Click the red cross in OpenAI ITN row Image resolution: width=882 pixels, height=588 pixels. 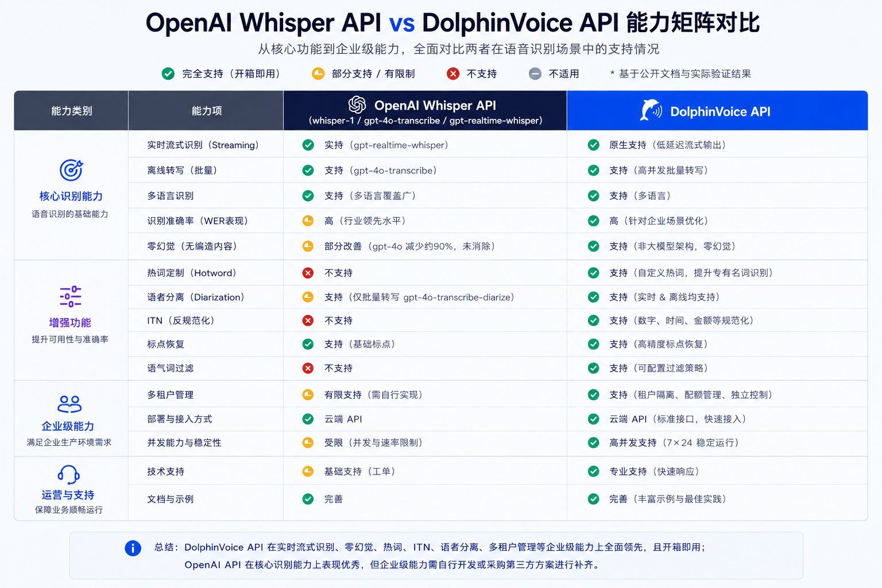tap(308, 320)
